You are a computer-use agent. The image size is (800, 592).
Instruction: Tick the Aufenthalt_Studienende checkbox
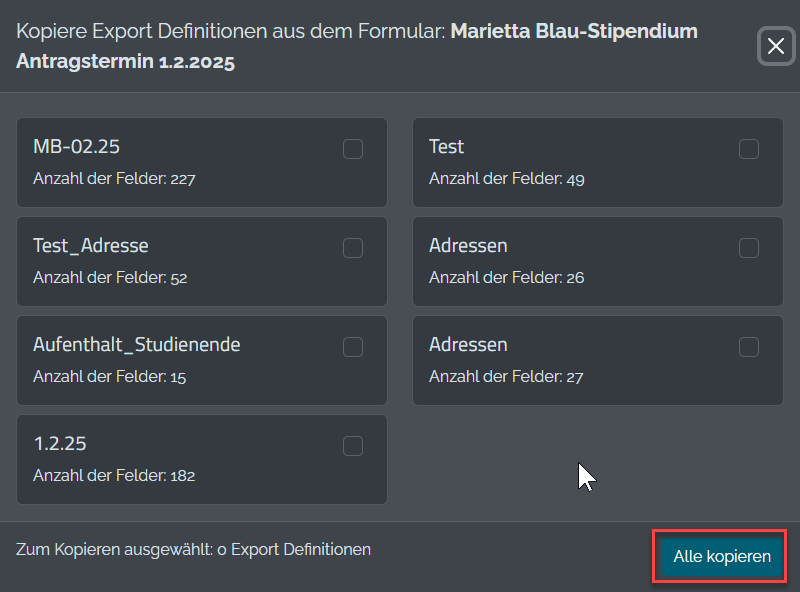point(352,346)
